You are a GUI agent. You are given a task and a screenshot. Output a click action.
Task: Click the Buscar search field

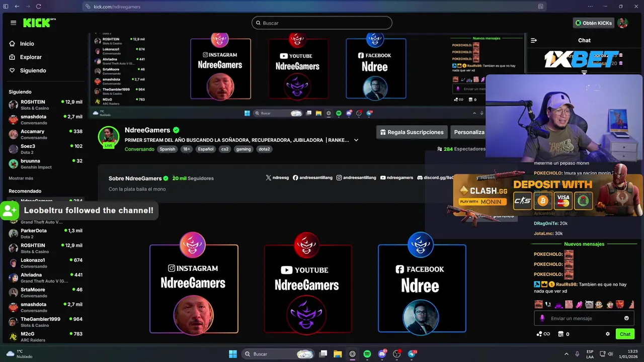click(322, 23)
